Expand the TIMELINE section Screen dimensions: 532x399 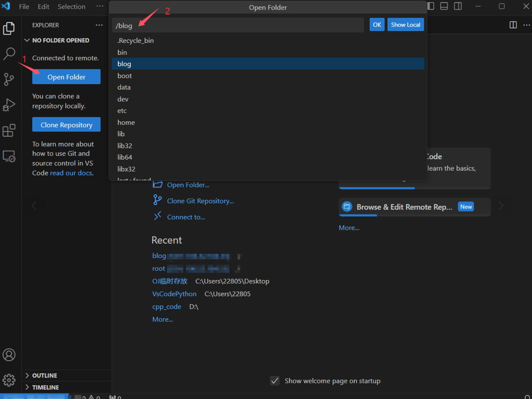45,387
